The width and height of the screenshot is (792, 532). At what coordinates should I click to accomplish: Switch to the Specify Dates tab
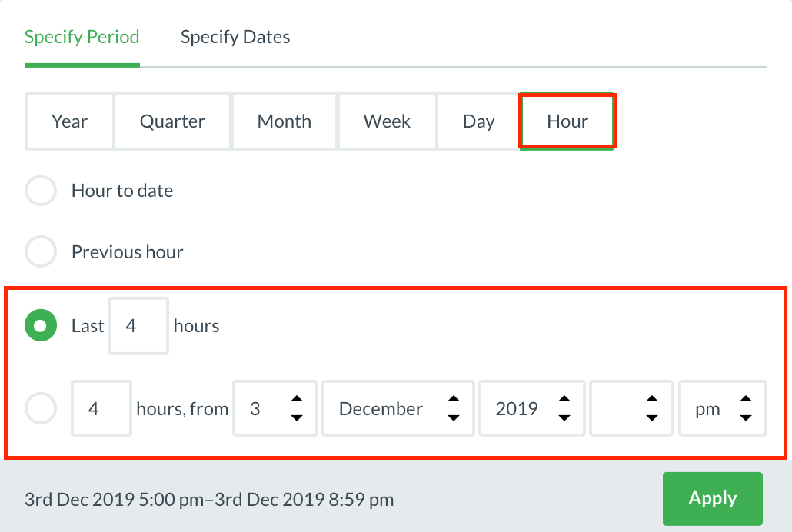point(235,36)
